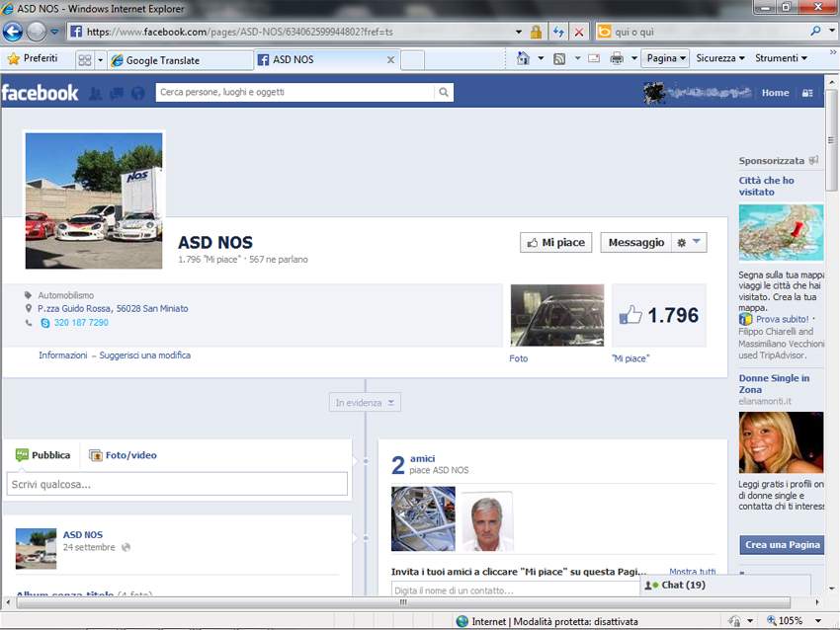
Task: Click the amici link above the friend photos
Action: (x=422, y=458)
